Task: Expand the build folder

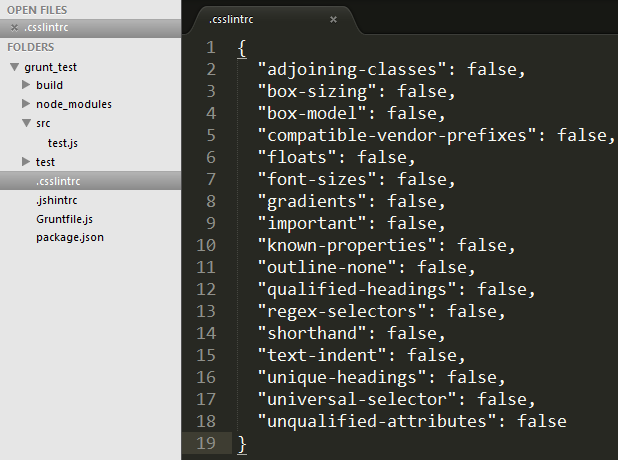Action: coord(26,86)
